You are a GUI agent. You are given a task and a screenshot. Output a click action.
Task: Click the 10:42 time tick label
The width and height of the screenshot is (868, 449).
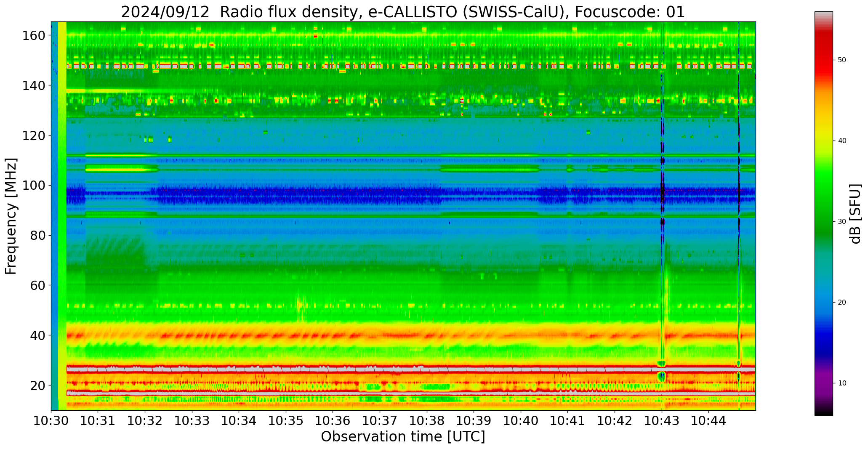[615, 420]
